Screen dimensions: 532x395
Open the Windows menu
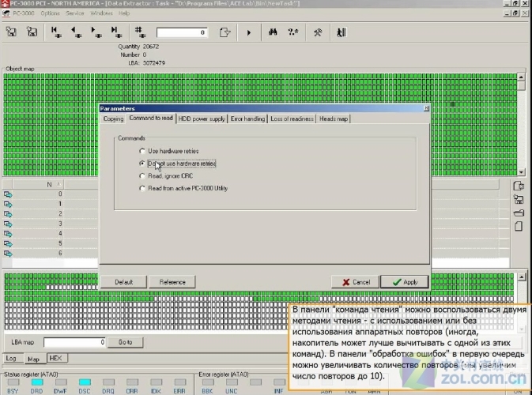click(x=101, y=13)
